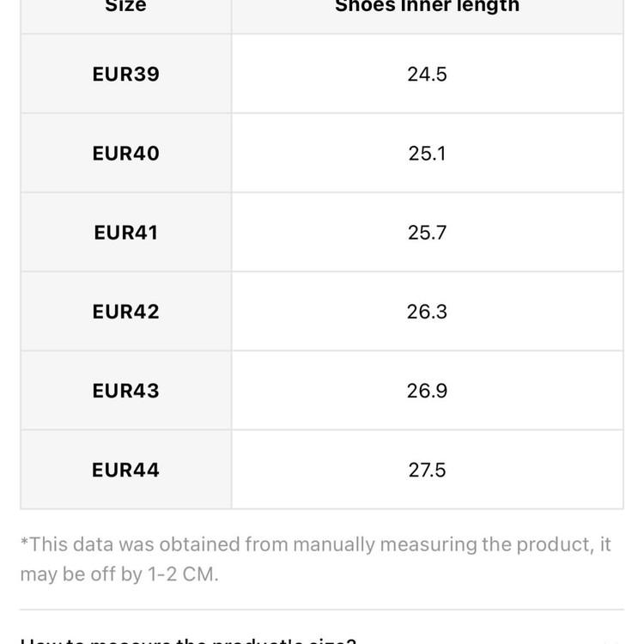Expand How to measure the product's size section
Viewport: 644px width, 644px height.
click(x=322, y=640)
